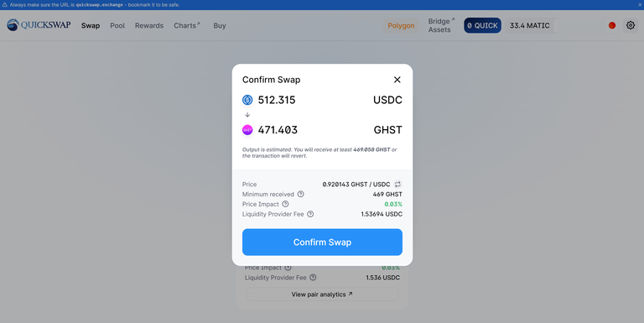Open the Liquidity Provider Fee help in dialog
Image resolution: width=644 pixels, height=323 pixels.
(310, 214)
